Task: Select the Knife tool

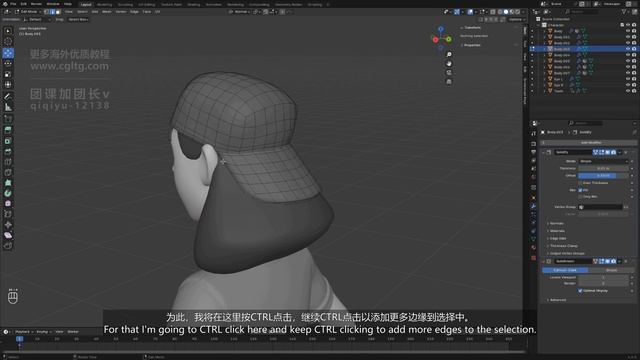Action: (x=8, y=173)
